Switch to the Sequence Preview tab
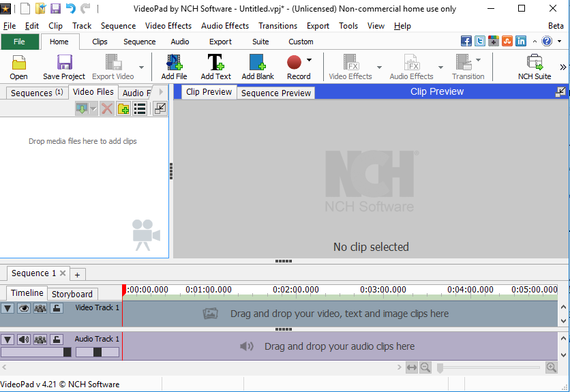Viewport: 570px width, 392px height. tap(276, 93)
